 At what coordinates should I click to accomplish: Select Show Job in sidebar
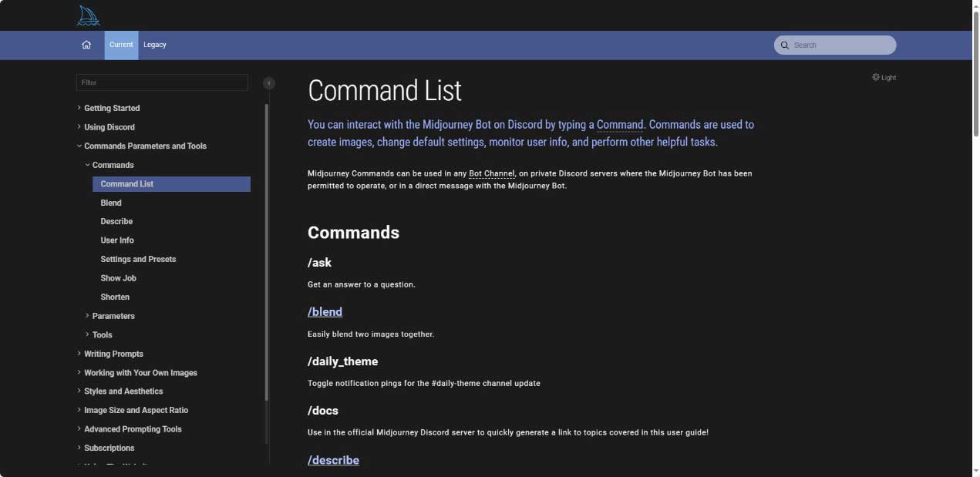pos(118,278)
